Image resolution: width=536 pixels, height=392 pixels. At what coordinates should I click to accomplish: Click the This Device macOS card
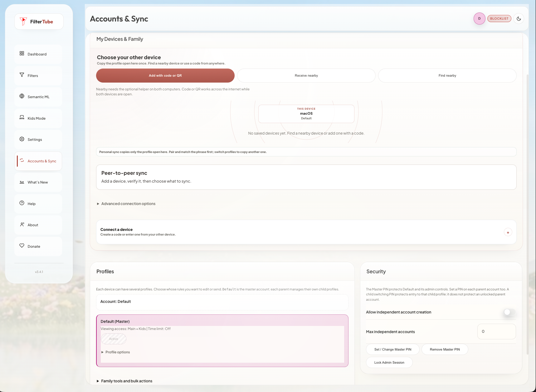click(306, 114)
